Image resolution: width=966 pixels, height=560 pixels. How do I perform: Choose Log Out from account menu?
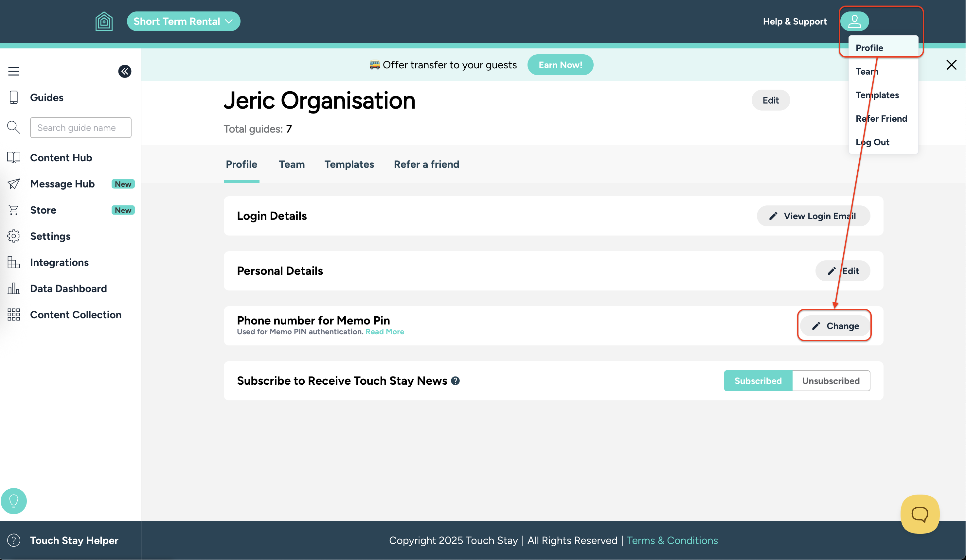872,142
